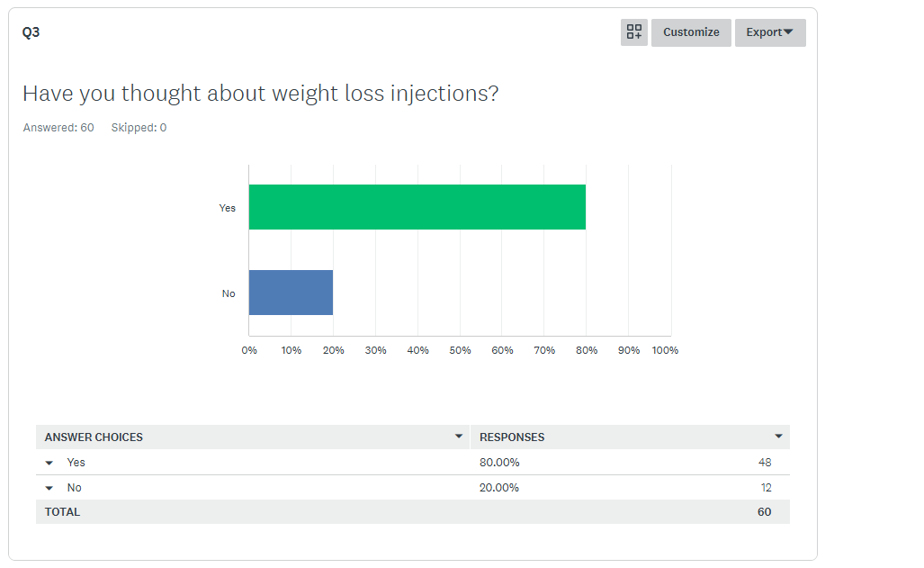This screenshot has height=568, width=924.
Task: Open the 48 responses count link
Action: (x=765, y=463)
